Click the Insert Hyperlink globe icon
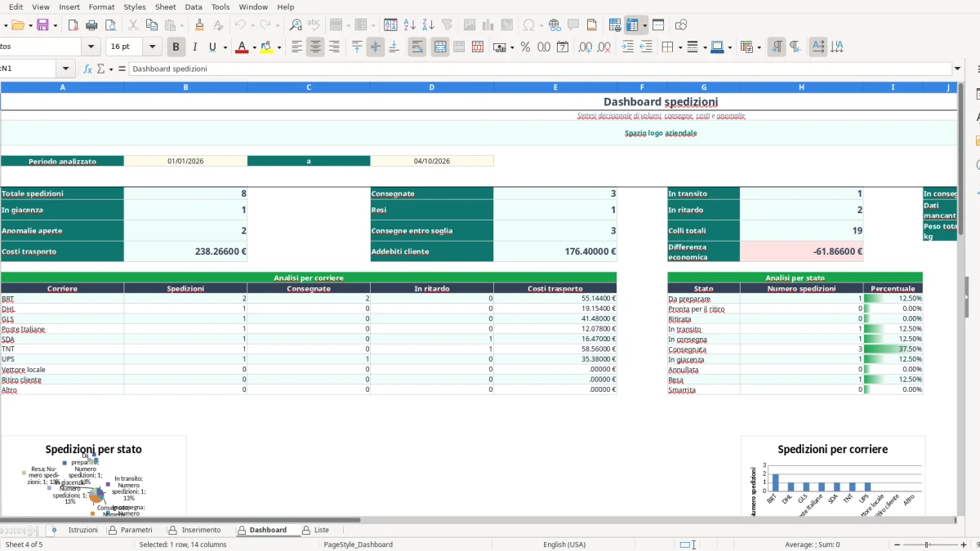The image size is (980, 551). (x=555, y=25)
